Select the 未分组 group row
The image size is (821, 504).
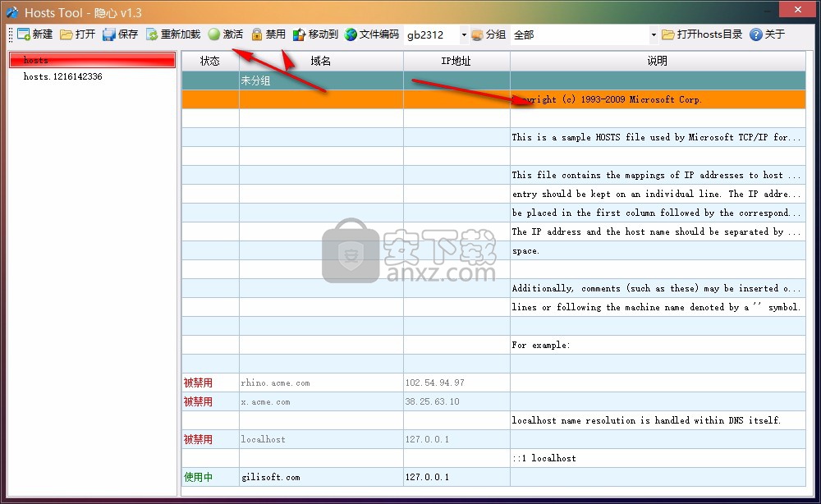click(493, 80)
